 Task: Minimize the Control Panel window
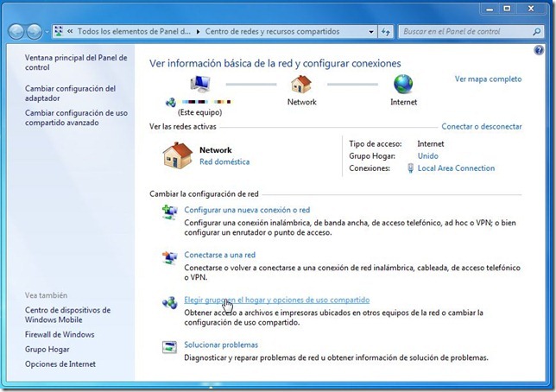tap(490, 9)
